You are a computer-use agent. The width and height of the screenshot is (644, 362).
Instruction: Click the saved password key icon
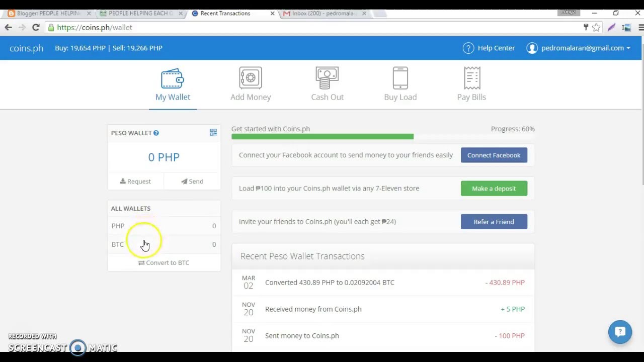coord(586,27)
